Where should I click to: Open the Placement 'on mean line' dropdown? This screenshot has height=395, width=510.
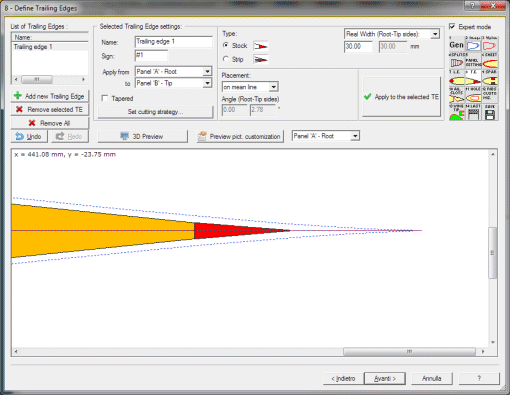coord(250,87)
